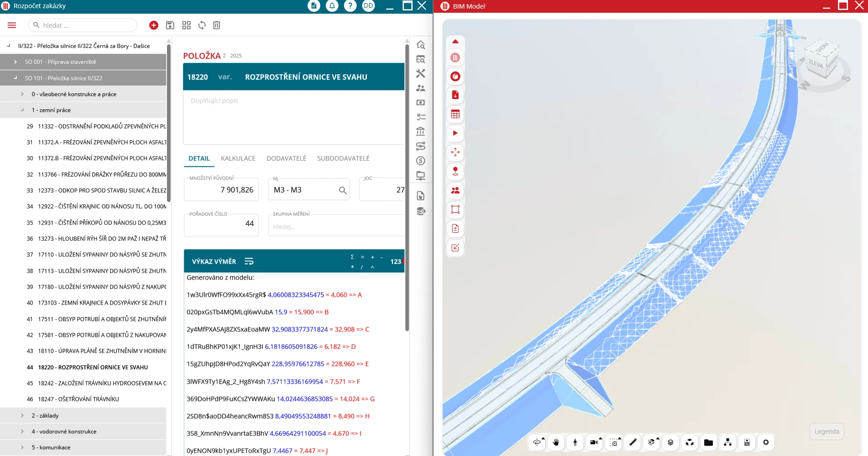Open the SUBDODAVATELÉ tab
Image resolution: width=868 pixels, height=456 pixels.
click(x=343, y=159)
